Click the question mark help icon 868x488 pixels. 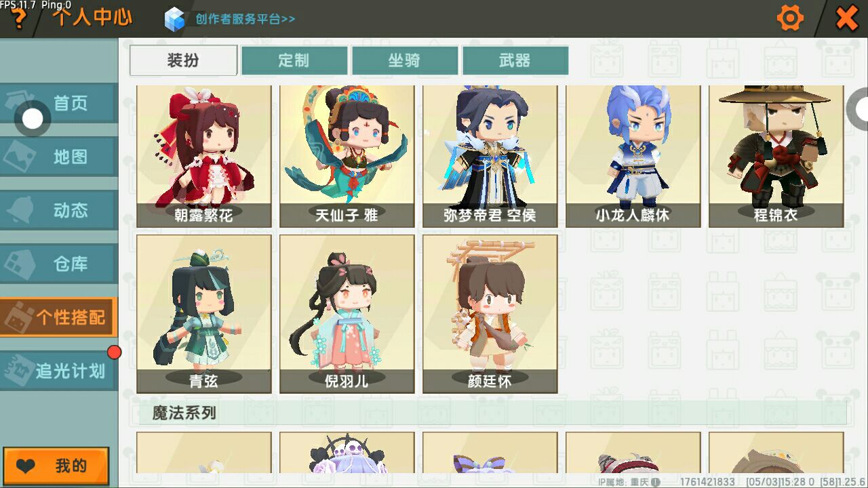(19, 19)
